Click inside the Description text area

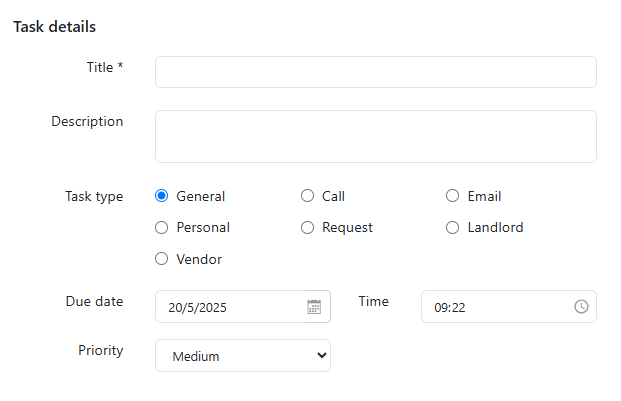click(376, 137)
